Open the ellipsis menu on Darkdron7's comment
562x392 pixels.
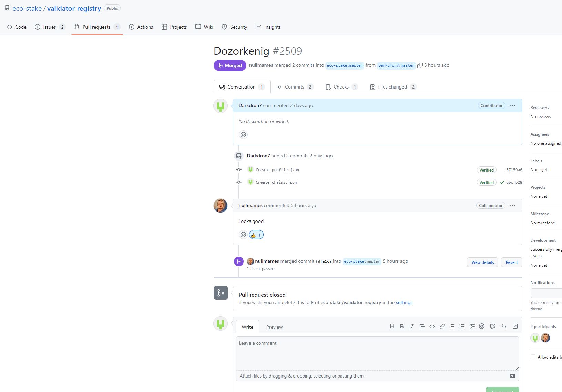click(x=512, y=105)
